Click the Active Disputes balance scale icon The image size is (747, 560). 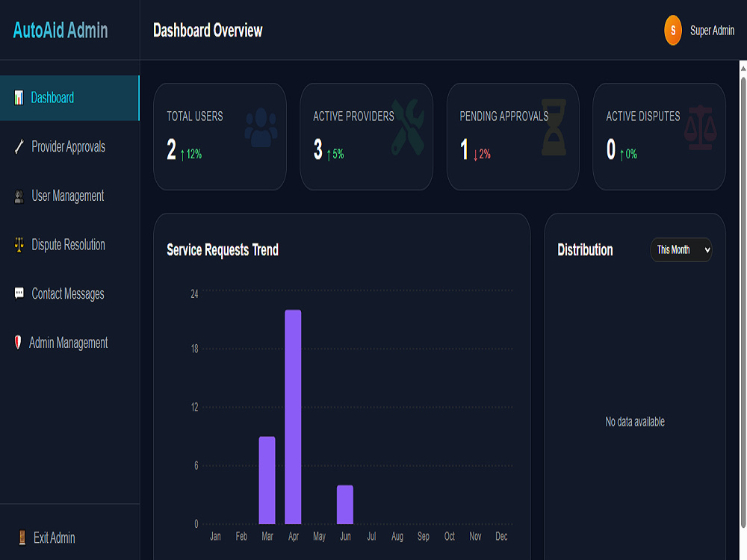[701, 128]
